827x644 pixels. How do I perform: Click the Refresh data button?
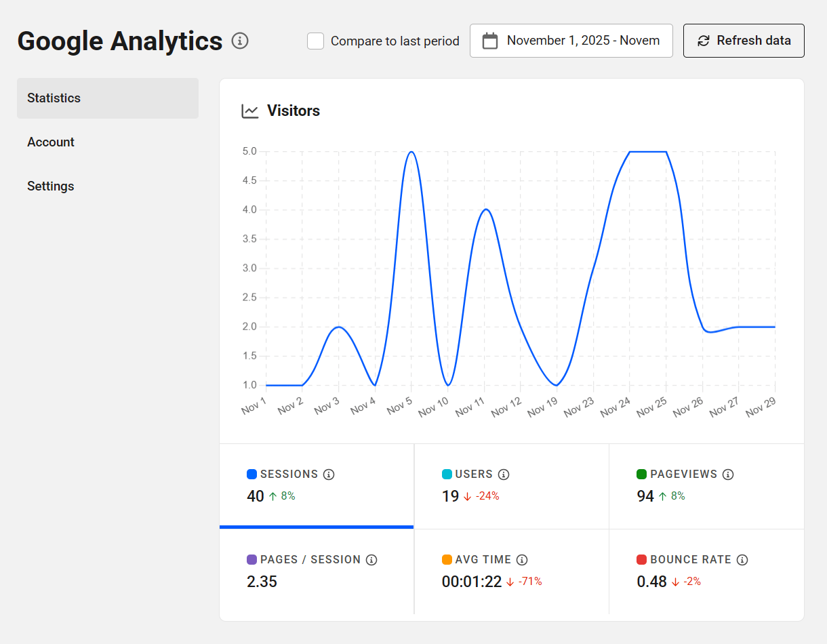click(x=744, y=41)
